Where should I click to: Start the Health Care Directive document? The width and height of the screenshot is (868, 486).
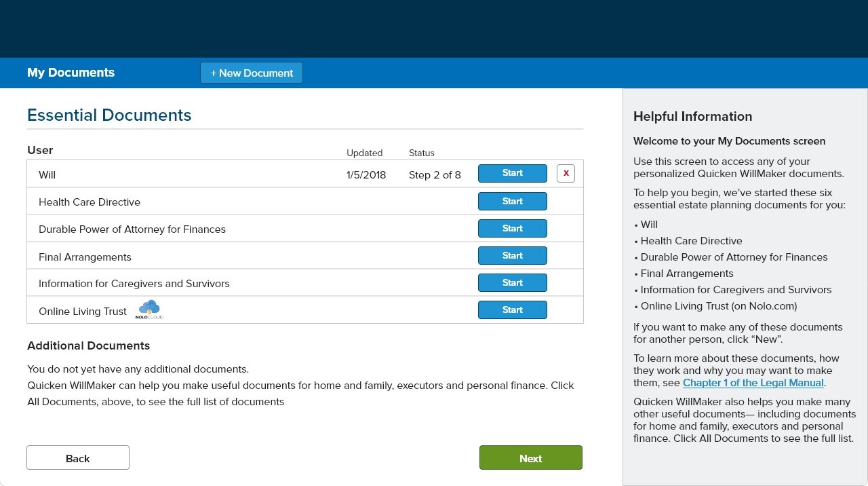[x=512, y=201]
